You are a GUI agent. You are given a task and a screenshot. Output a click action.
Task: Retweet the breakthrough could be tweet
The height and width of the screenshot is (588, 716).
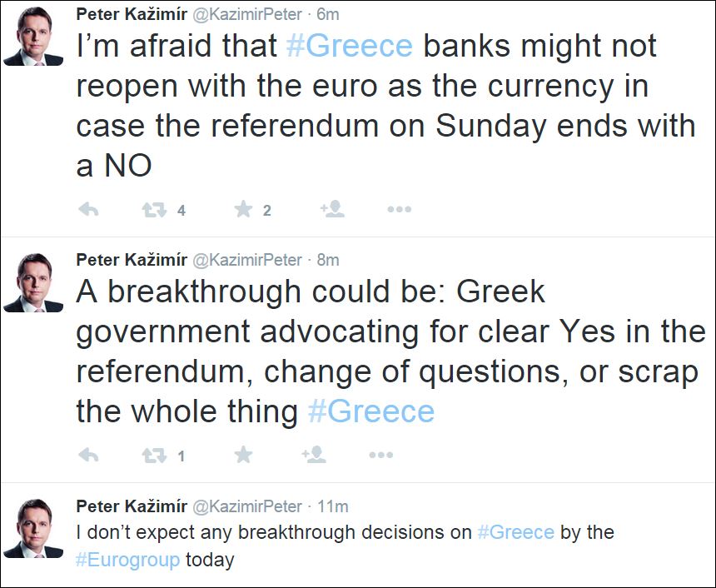pyautogui.click(x=154, y=455)
